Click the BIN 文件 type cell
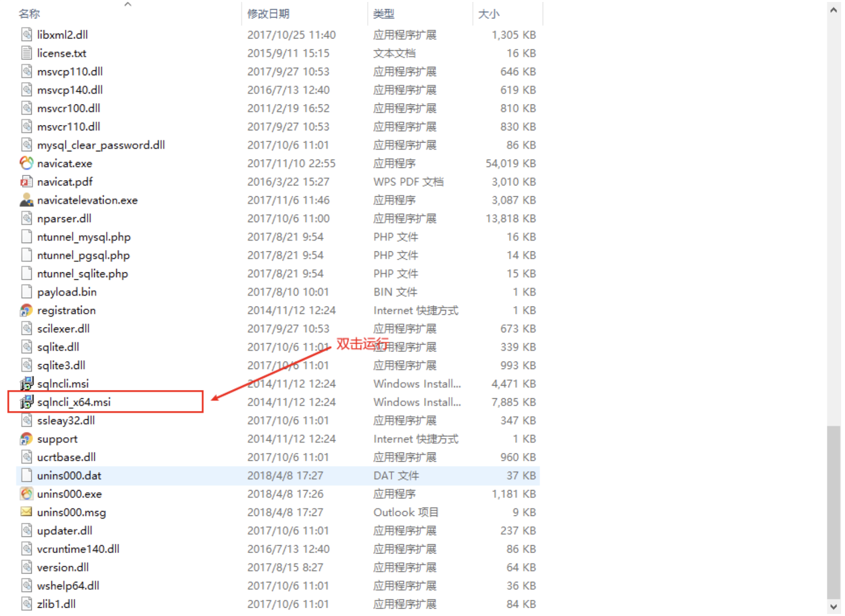845x616 pixels. (x=395, y=292)
